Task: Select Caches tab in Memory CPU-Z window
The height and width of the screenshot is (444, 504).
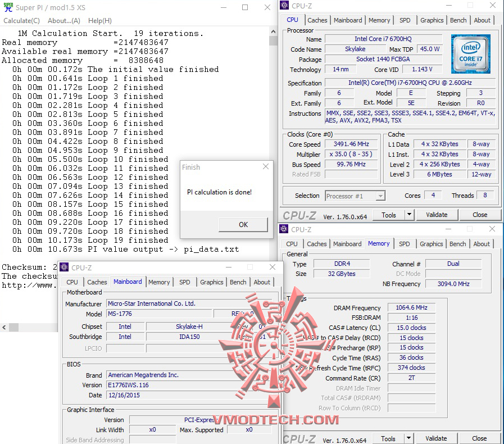Action: tap(316, 244)
